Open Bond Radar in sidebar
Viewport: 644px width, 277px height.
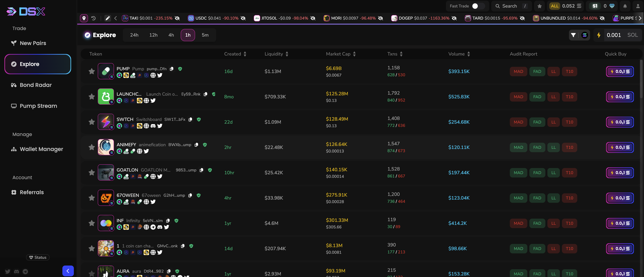click(36, 85)
